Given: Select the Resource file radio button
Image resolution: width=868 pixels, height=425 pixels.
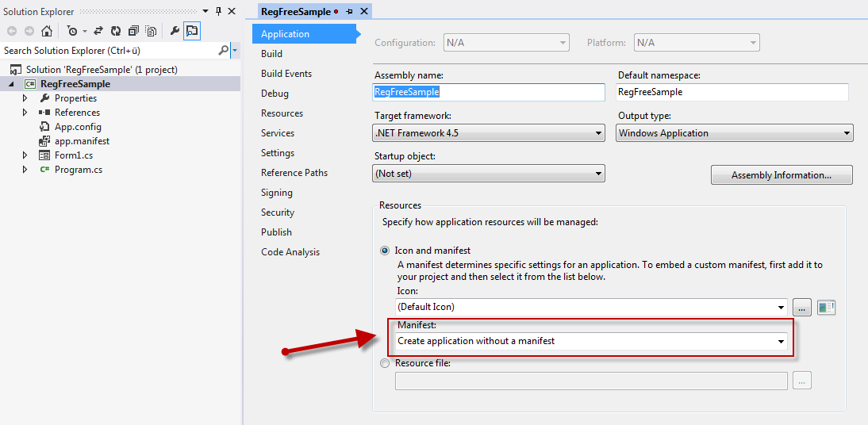Looking at the screenshot, I should (x=385, y=364).
